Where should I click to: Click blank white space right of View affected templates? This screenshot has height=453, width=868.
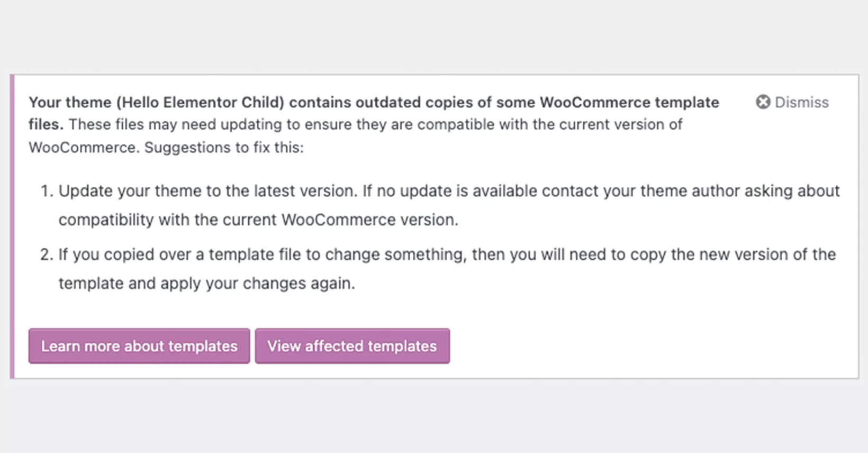[x=651, y=346]
